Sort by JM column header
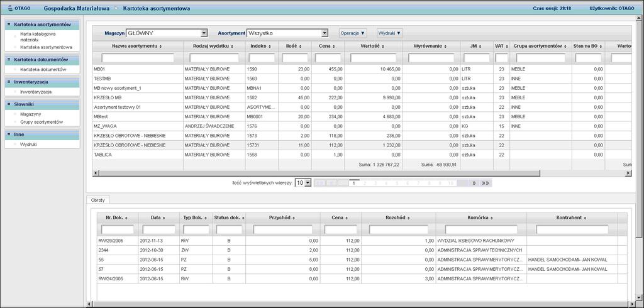The height and width of the screenshot is (308, 644). pyautogui.click(x=477, y=46)
